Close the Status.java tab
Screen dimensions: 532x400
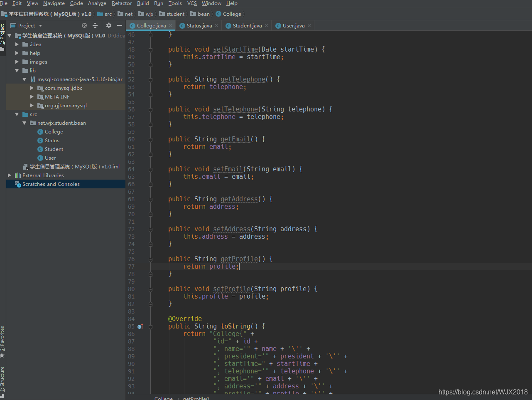pos(216,26)
